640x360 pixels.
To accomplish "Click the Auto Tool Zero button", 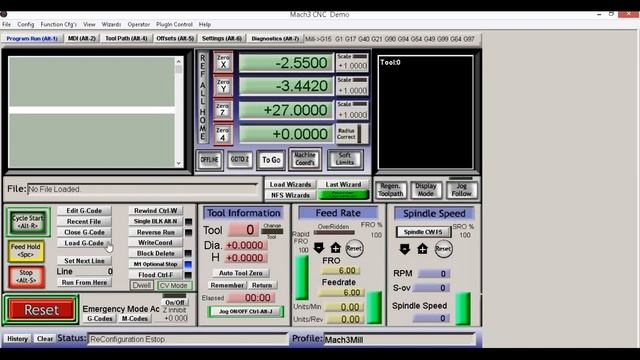I will click(x=241, y=273).
